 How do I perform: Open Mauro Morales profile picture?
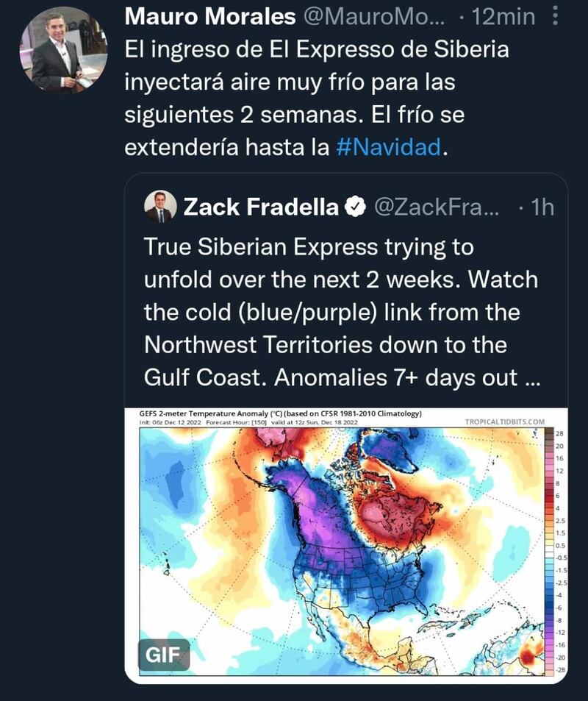pos(63,49)
